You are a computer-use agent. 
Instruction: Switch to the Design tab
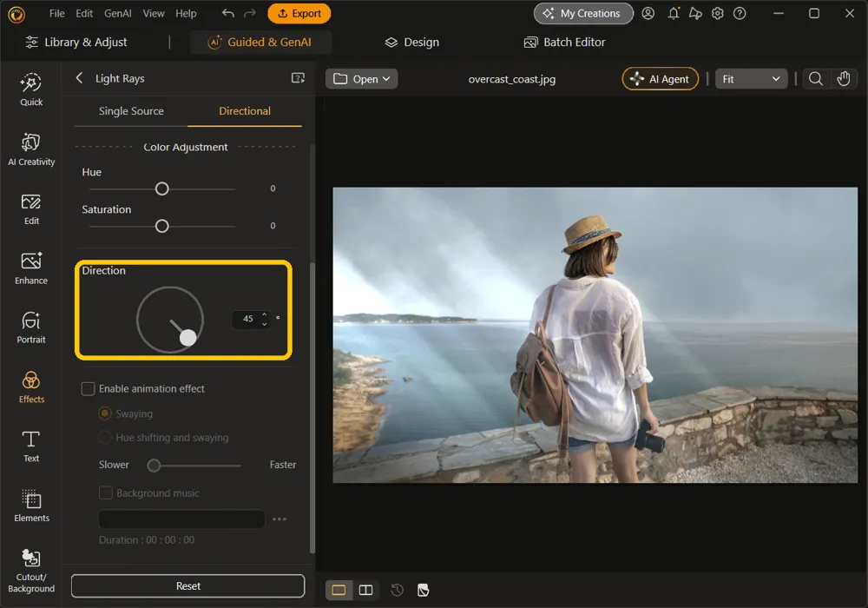point(411,42)
